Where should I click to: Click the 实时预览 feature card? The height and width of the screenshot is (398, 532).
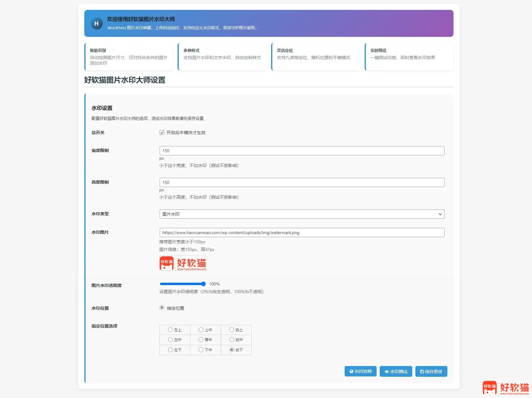click(409, 57)
